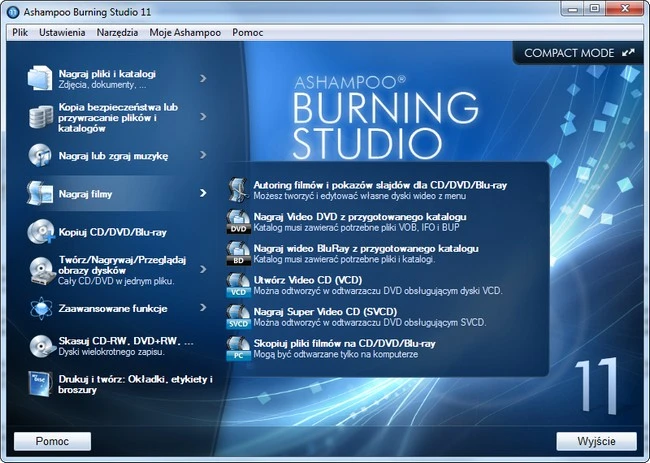
Task: Click the compact mode shrink arrows icon
Action: tap(628, 53)
